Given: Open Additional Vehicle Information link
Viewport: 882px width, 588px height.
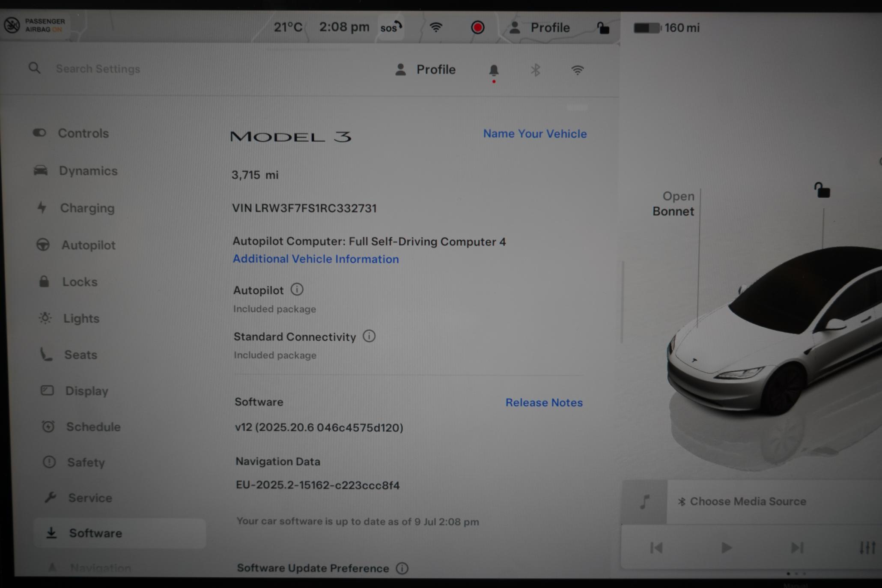Looking at the screenshot, I should 316,259.
